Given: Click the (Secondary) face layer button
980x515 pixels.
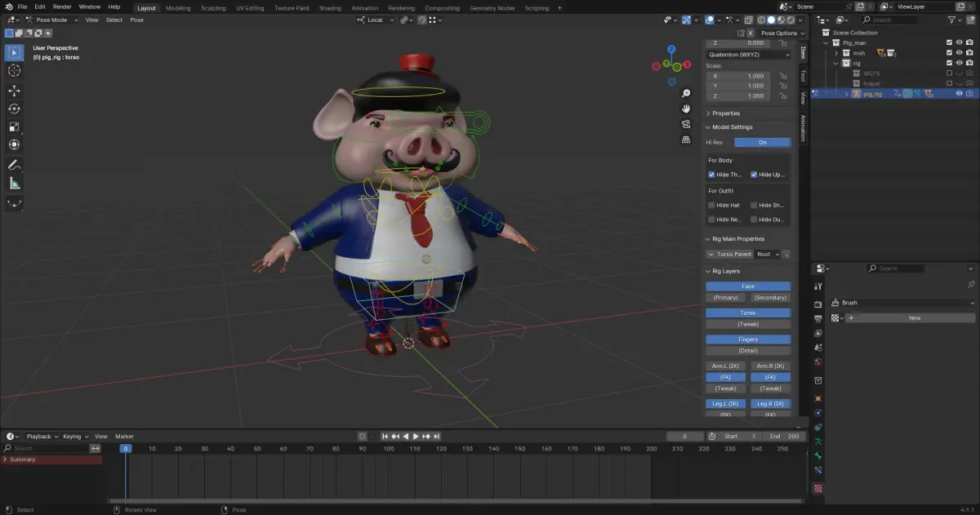Looking at the screenshot, I should pyautogui.click(x=770, y=298).
